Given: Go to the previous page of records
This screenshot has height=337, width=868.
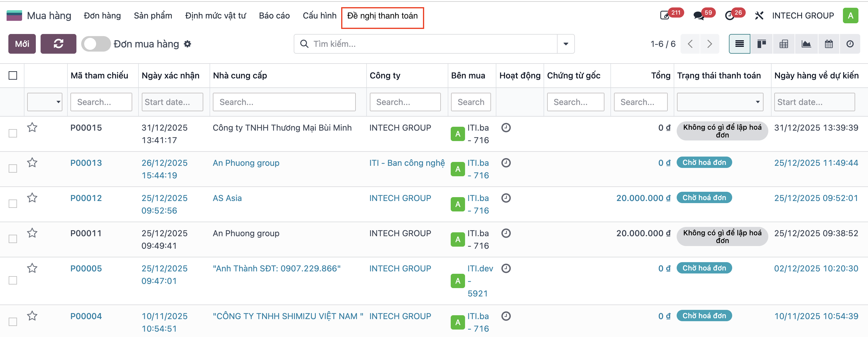Looking at the screenshot, I should 690,44.
